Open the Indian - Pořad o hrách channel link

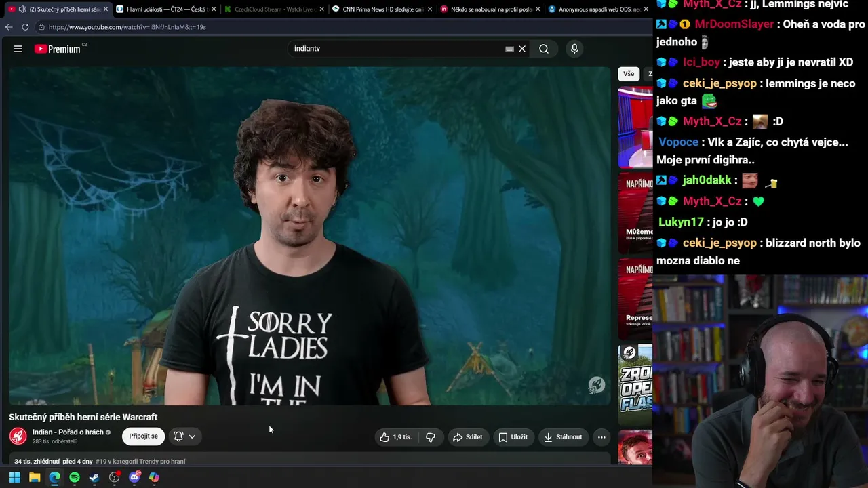[x=68, y=432]
